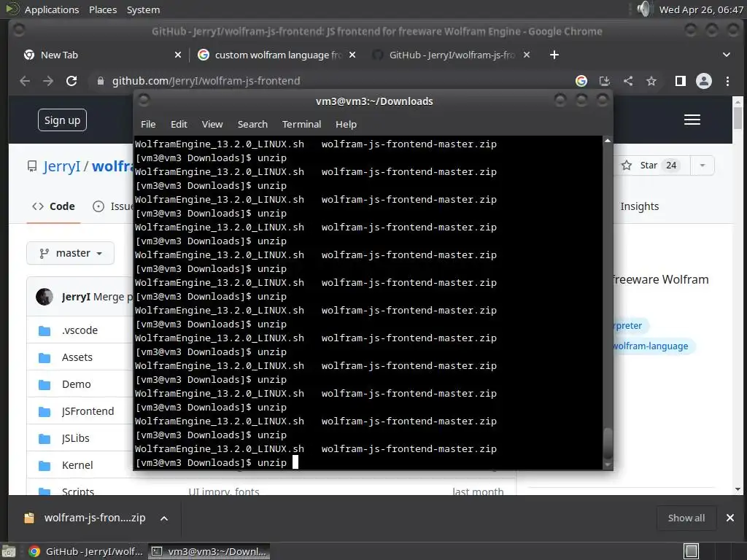
Task: Click the terminal scrollbar thumb
Action: [608, 443]
